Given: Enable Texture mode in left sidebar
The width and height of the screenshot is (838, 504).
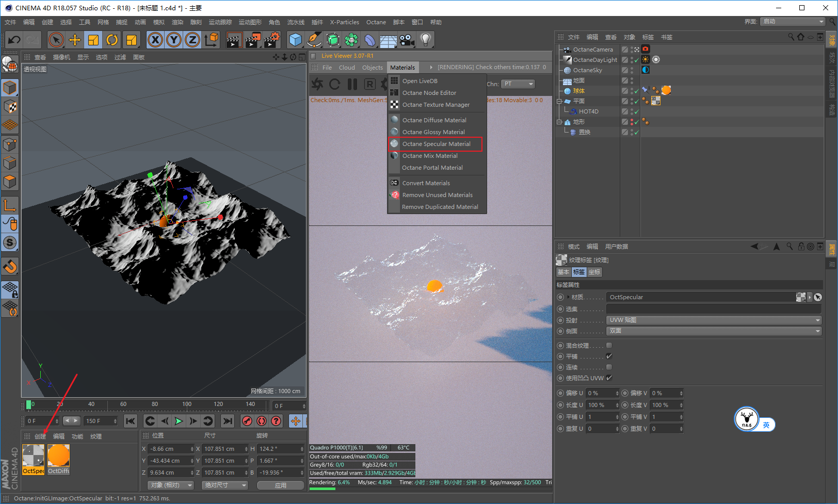Looking at the screenshot, I should coord(10,106).
